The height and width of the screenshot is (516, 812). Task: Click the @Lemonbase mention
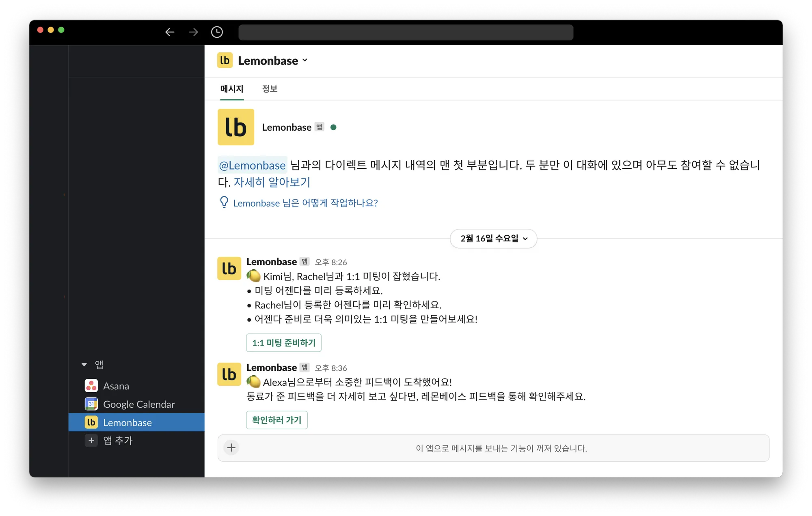click(253, 165)
